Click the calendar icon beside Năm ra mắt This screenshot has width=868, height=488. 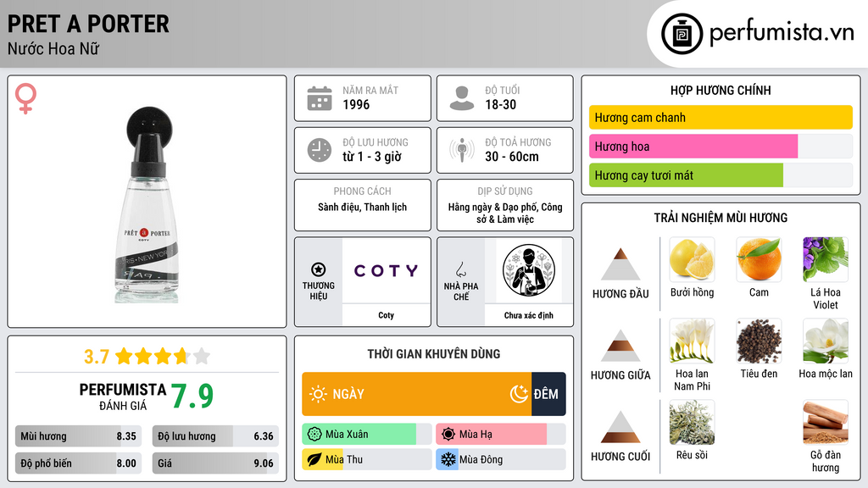pos(320,98)
